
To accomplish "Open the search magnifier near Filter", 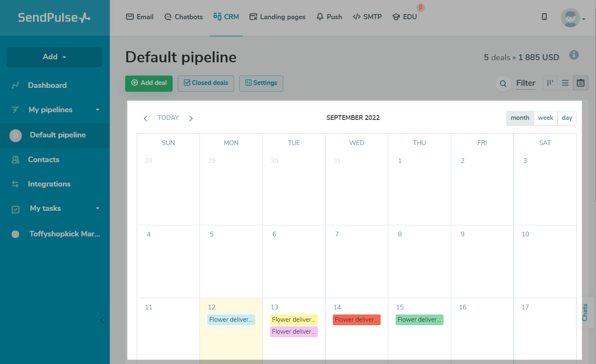I will (x=503, y=83).
